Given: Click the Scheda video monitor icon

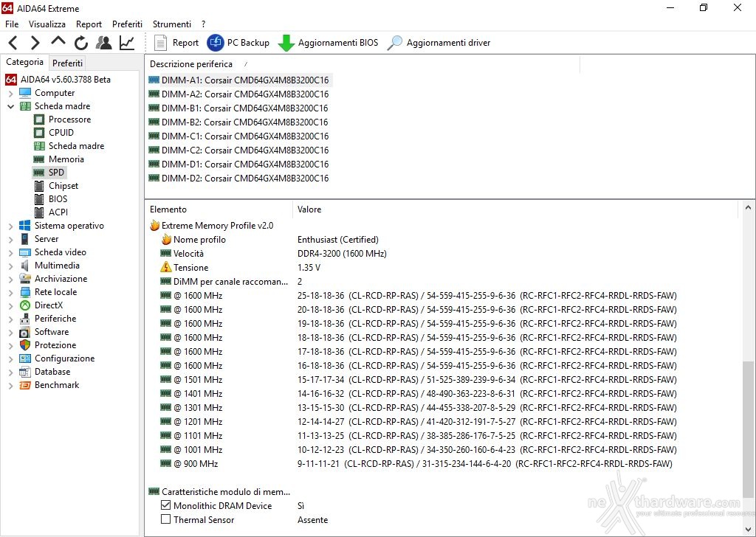Looking at the screenshot, I should coord(24,252).
